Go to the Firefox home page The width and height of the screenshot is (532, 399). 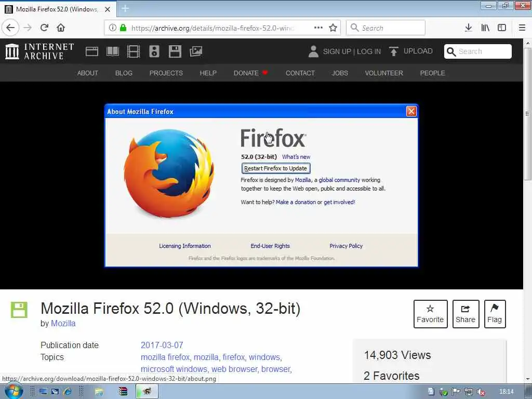pyautogui.click(x=61, y=28)
